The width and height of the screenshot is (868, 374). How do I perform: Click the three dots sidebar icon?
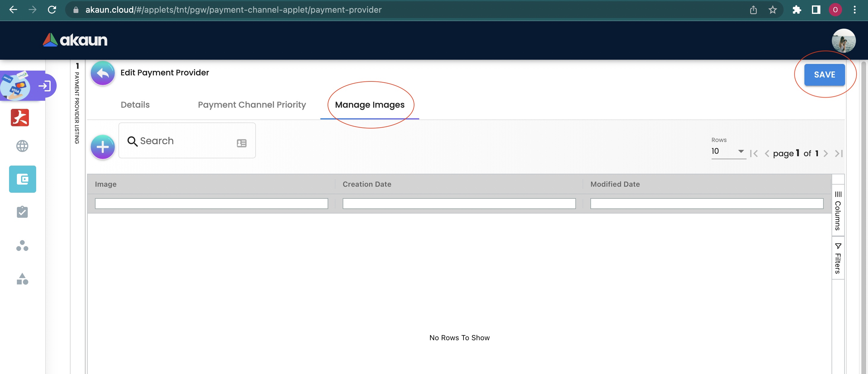coord(22,246)
